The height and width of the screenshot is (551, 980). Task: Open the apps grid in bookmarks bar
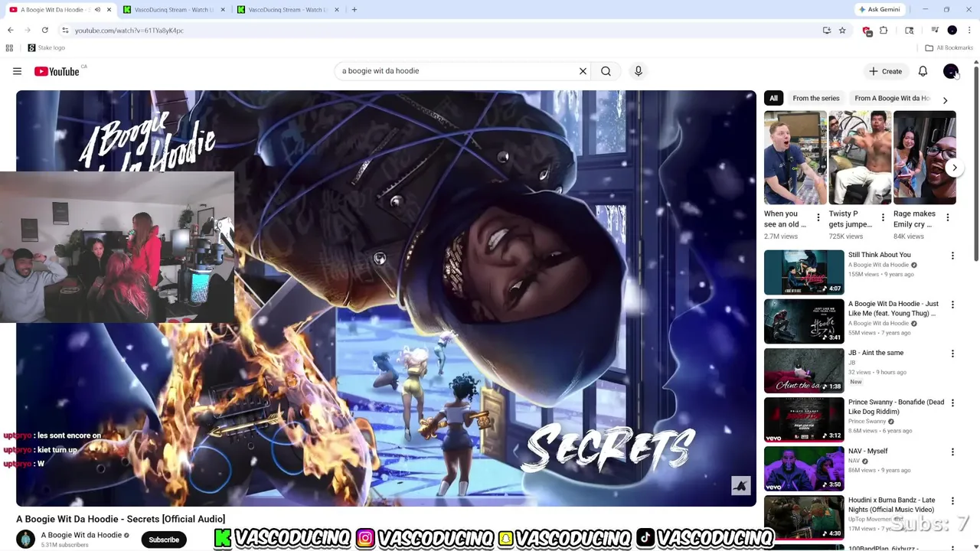(9, 47)
